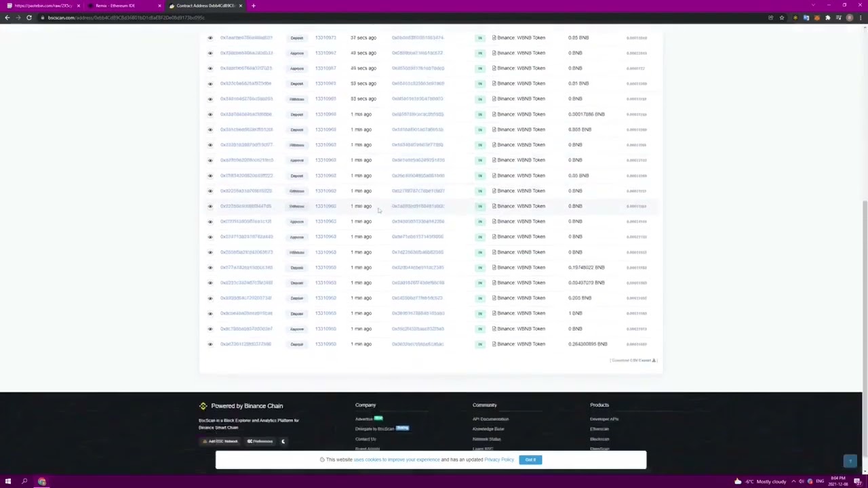The width and height of the screenshot is (868, 488).
Task: Click the back-to-top arrow button
Action: tap(850, 462)
